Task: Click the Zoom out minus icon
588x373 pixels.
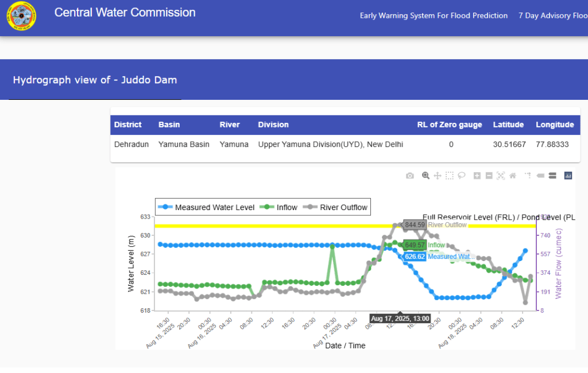Action: (x=489, y=176)
